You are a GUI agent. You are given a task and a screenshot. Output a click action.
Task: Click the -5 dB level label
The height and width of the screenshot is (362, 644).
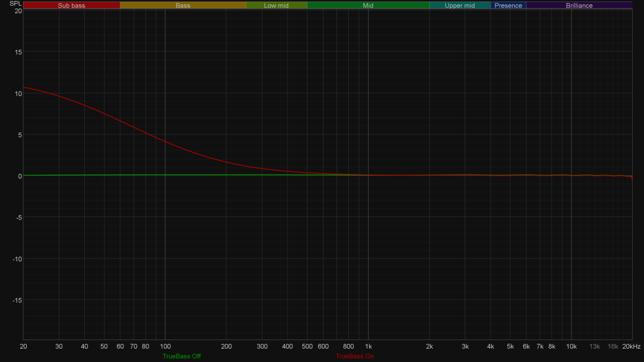[18, 217]
